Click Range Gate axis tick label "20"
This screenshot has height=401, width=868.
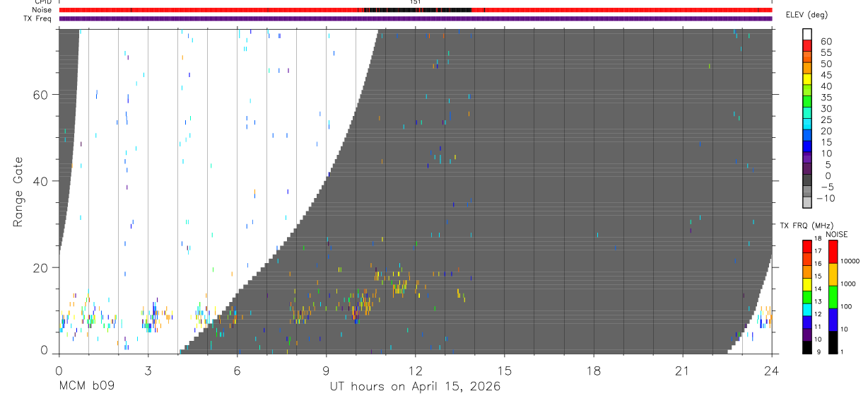tap(39, 267)
